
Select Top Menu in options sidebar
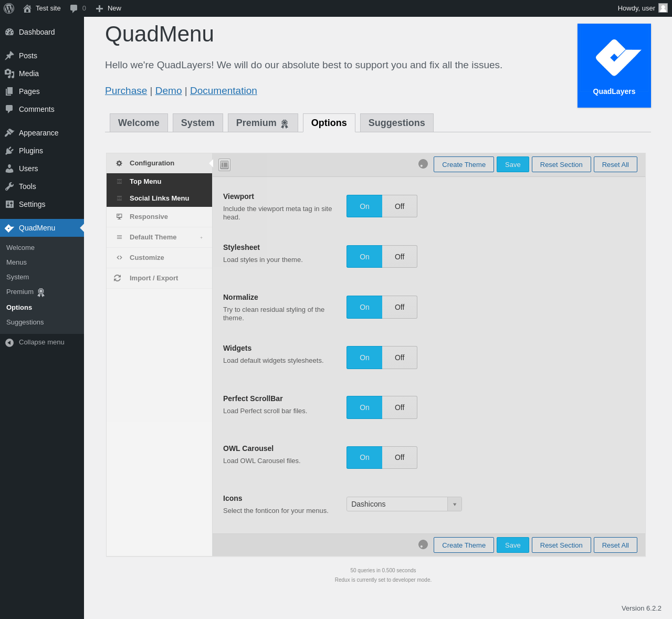tap(159, 182)
